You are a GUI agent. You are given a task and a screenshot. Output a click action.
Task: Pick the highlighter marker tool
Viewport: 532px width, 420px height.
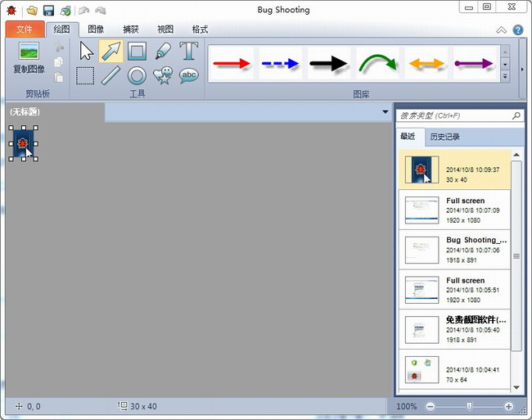[163, 52]
